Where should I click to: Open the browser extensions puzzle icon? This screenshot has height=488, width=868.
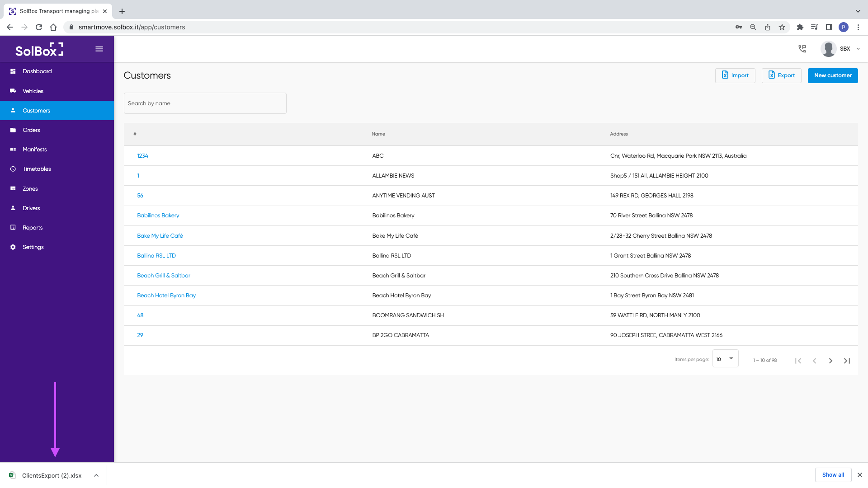point(800,27)
